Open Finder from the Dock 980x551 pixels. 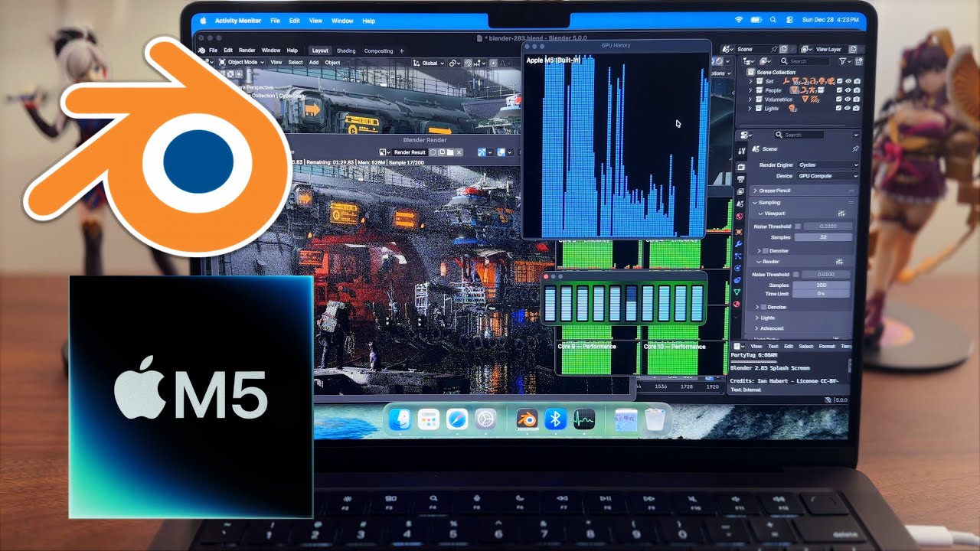coord(400,419)
